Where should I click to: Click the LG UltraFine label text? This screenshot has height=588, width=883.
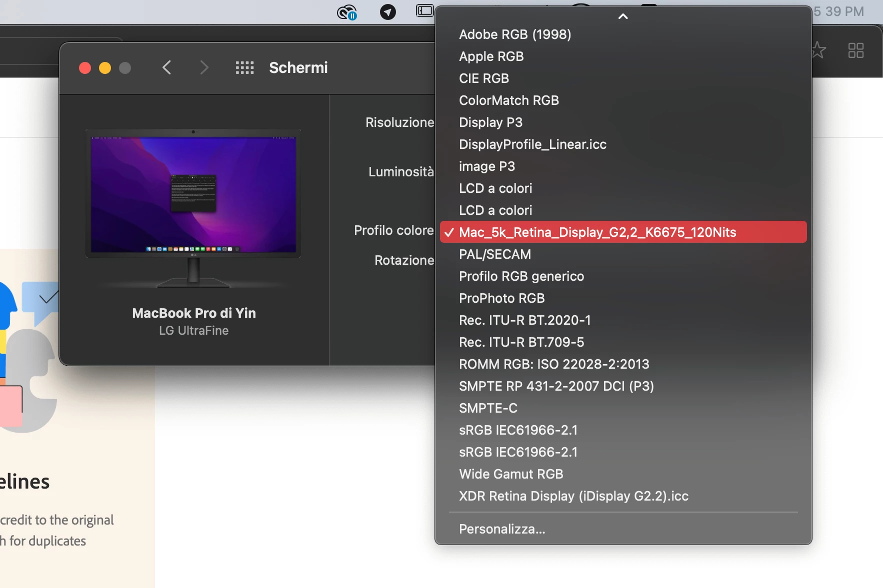coord(194,331)
